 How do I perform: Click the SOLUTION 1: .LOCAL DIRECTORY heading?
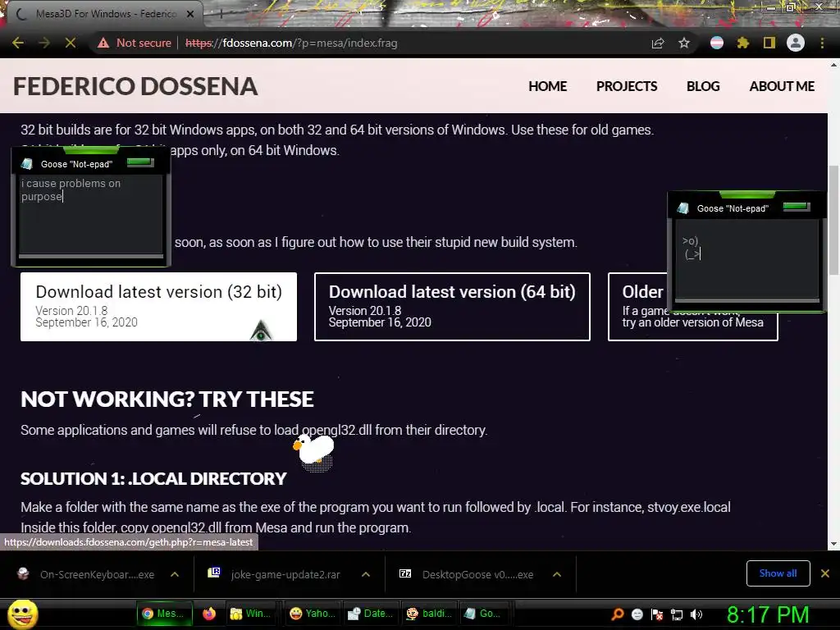click(x=153, y=478)
